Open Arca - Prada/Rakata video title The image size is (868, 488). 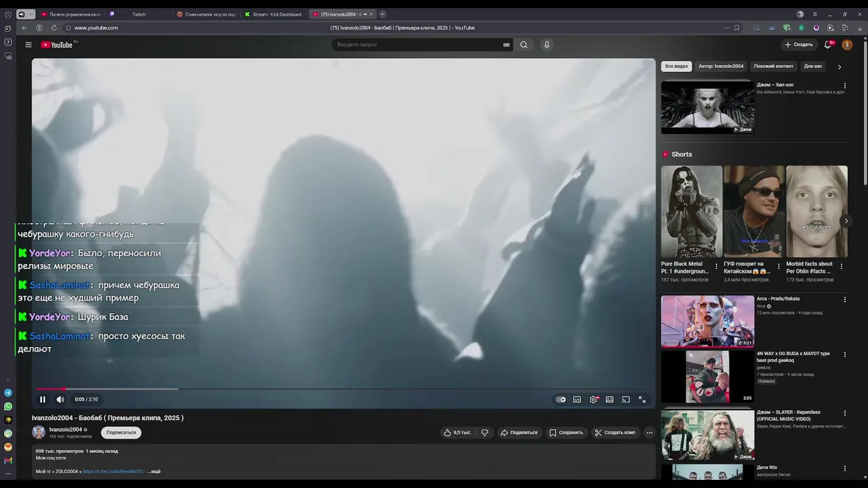point(778,299)
